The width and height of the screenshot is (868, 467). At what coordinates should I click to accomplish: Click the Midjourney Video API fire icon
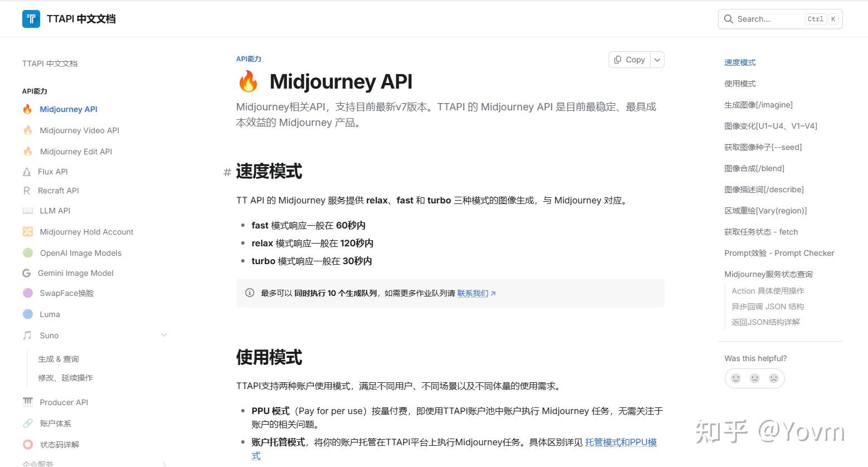(x=28, y=130)
